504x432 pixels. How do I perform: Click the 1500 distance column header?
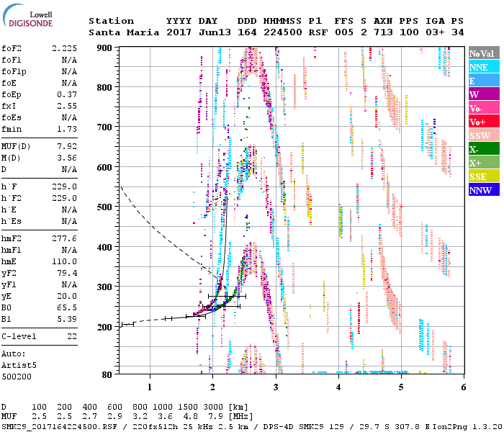coord(188,407)
